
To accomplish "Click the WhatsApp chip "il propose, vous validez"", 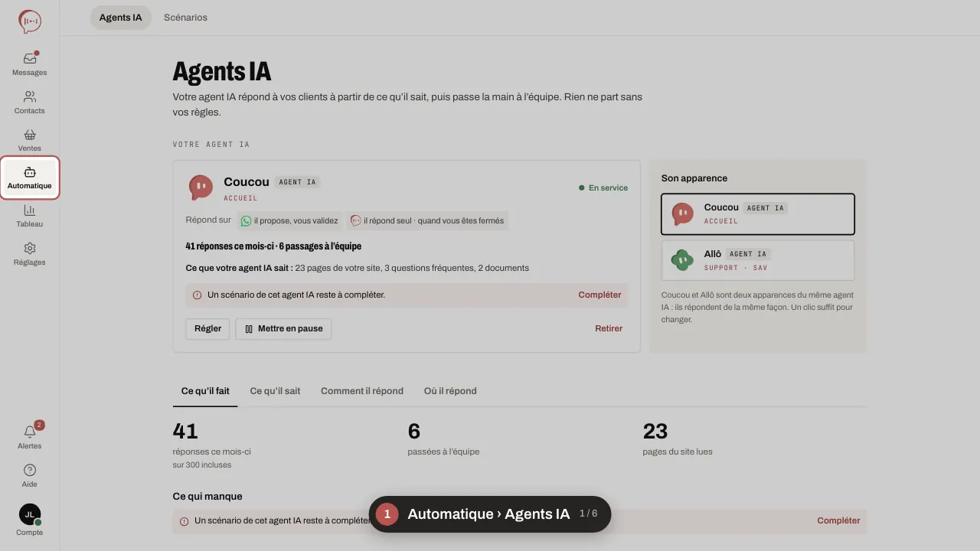I will (289, 220).
